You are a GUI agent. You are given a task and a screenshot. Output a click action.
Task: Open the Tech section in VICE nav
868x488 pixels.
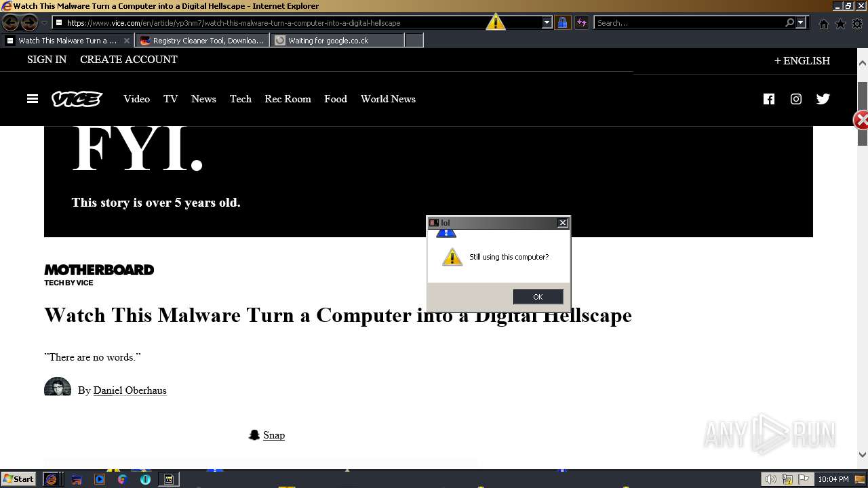pos(241,99)
